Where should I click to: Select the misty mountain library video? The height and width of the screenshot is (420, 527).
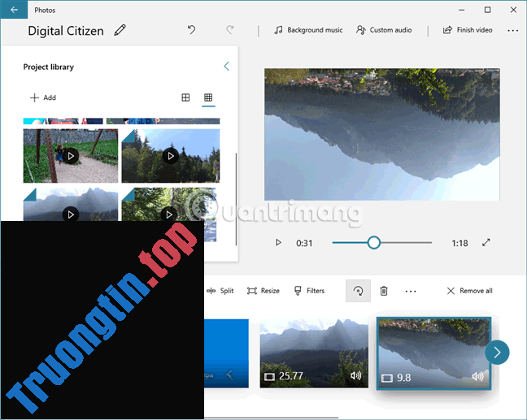(71, 204)
